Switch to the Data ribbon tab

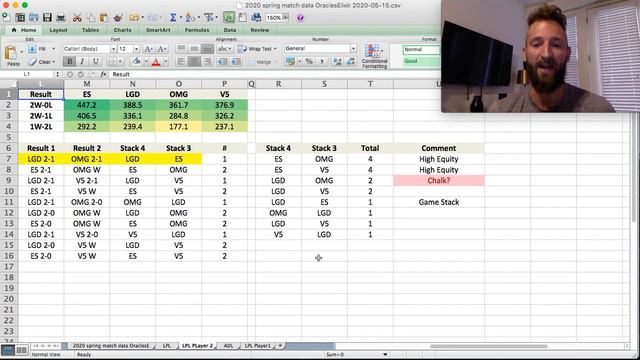click(230, 30)
